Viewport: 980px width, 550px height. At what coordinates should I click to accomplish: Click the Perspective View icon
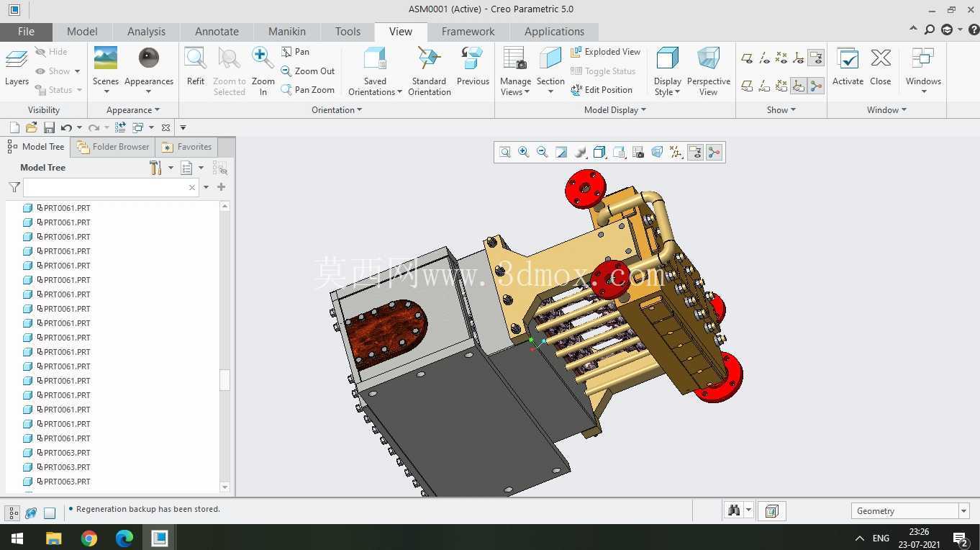tap(708, 71)
